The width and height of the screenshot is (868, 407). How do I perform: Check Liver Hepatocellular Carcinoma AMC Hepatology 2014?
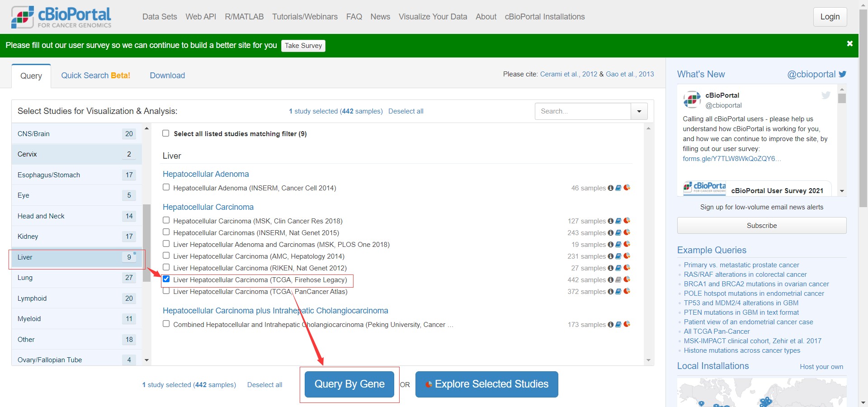[x=166, y=256]
